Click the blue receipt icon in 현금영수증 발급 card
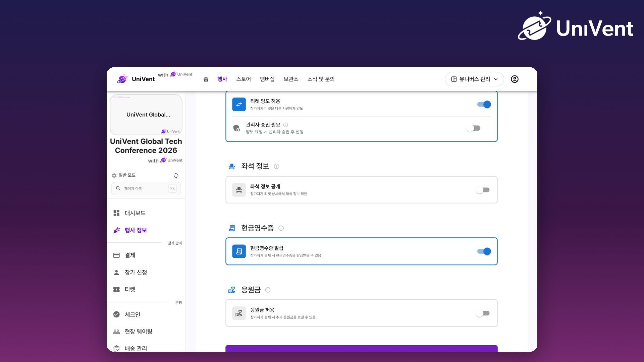This screenshot has width=644, height=362. pos(239,252)
